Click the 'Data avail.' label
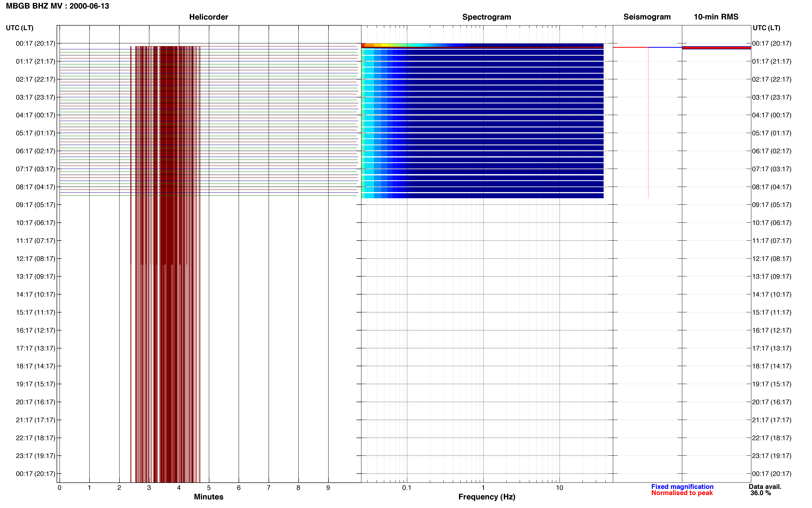Image resolution: width=812 pixels, height=508 pixels. [x=765, y=486]
